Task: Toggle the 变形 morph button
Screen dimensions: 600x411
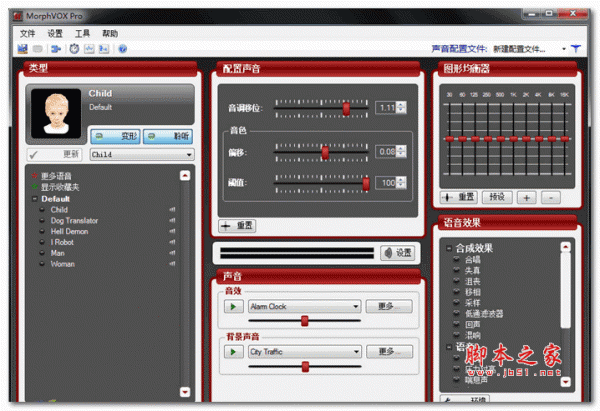Action: click(116, 136)
